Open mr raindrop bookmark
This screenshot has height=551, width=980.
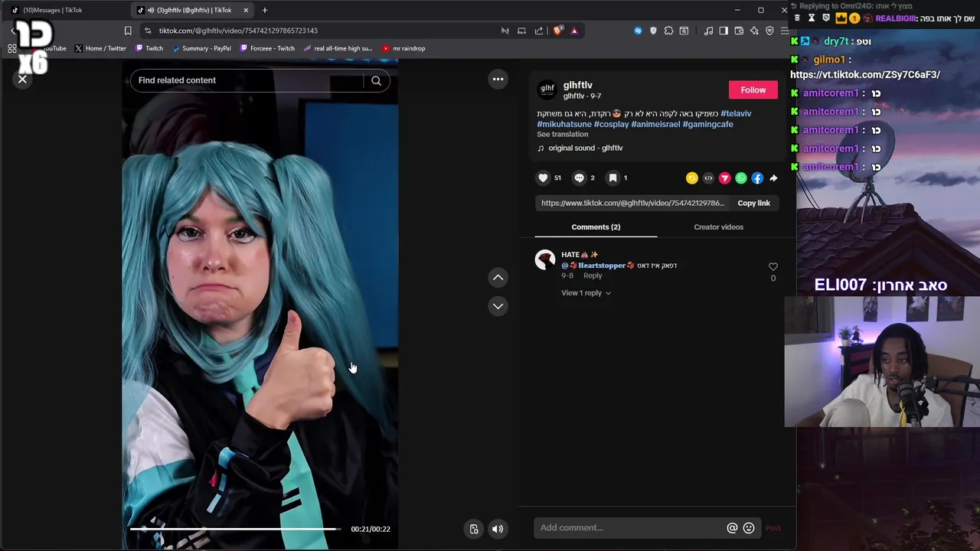403,48
